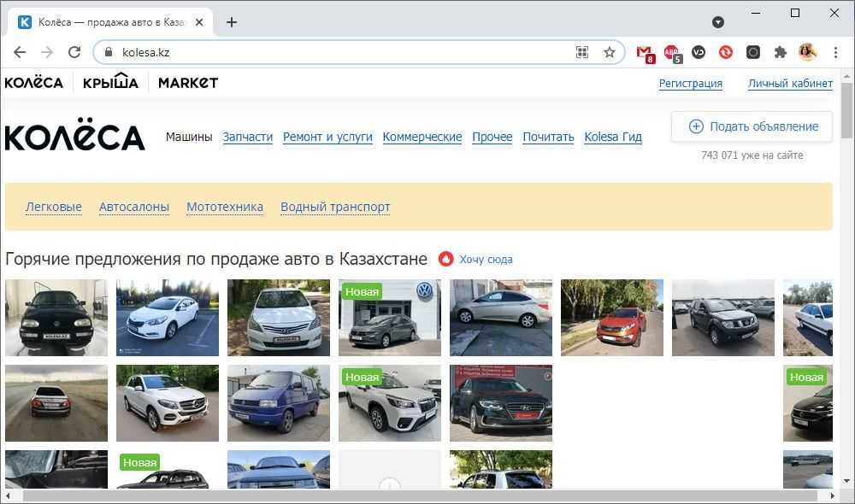The image size is (855, 504).
Task: Click the Gmail extension icon
Action: click(645, 52)
